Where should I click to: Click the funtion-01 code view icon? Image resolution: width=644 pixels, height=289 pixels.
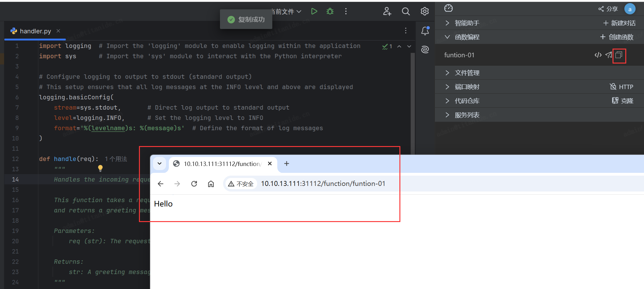[598, 55]
